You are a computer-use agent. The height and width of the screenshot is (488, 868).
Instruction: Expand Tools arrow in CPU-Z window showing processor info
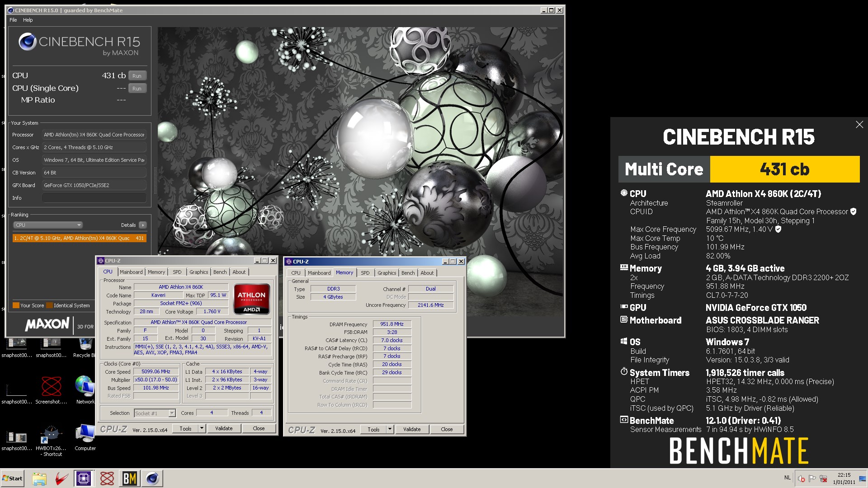[202, 428]
